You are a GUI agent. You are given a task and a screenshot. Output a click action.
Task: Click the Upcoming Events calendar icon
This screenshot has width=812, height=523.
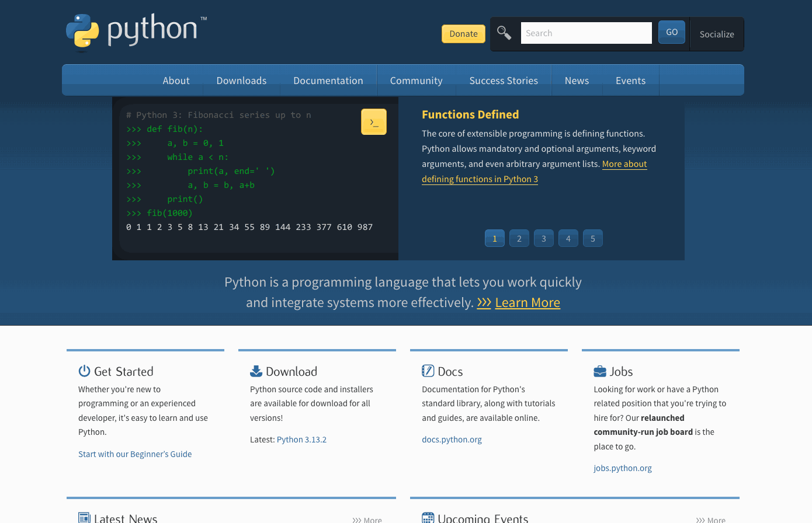click(428, 518)
